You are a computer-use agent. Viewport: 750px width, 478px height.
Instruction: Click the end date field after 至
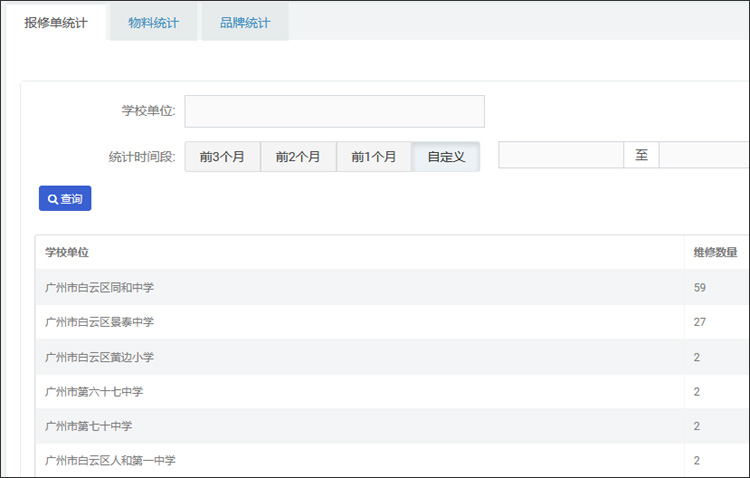(x=704, y=155)
